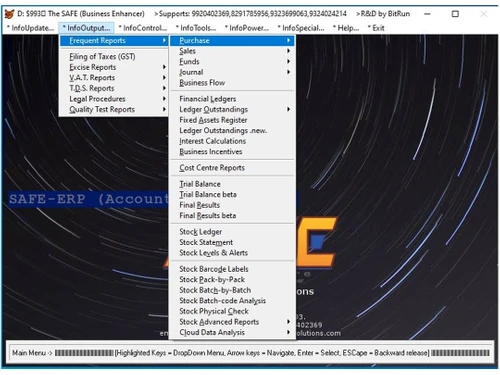Choose Financial Ledgers report

(232, 99)
